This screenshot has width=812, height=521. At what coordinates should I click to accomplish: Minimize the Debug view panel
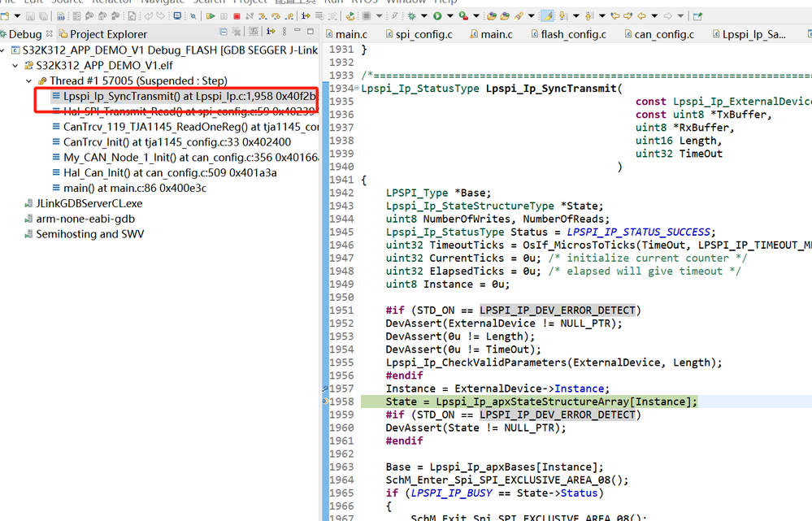point(297,31)
